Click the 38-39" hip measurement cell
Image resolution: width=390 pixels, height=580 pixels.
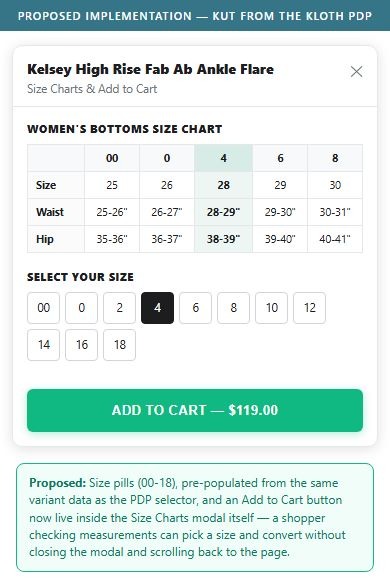click(223, 239)
